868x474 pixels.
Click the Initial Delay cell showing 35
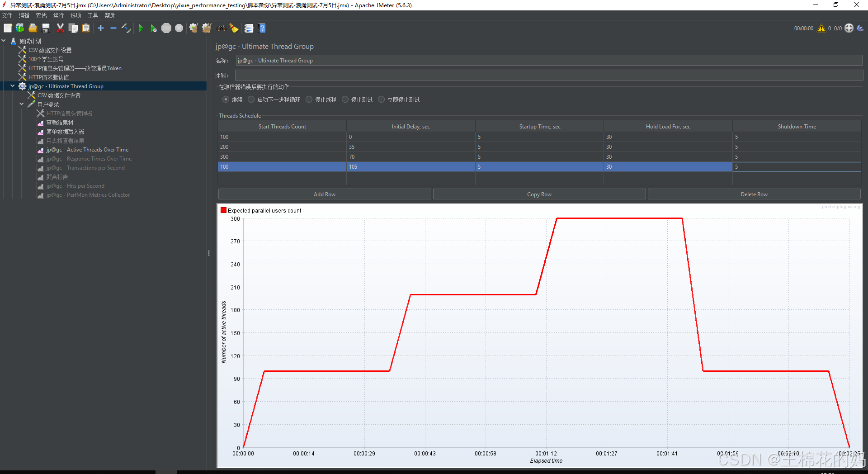411,147
